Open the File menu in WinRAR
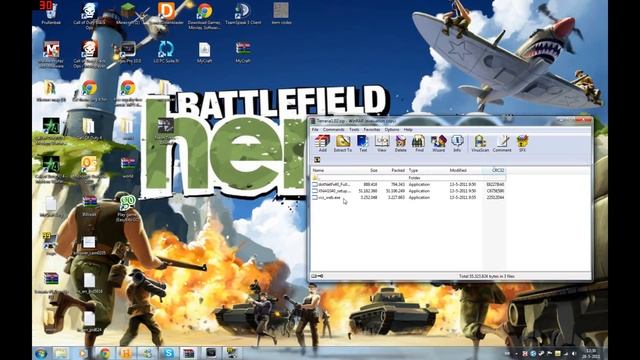The width and height of the screenshot is (640, 360). [315, 129]
